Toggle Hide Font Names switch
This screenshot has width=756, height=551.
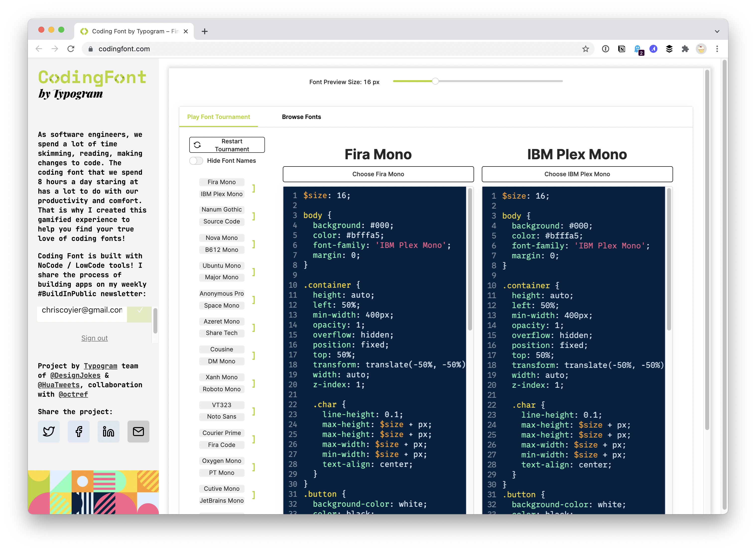point(196,161)
